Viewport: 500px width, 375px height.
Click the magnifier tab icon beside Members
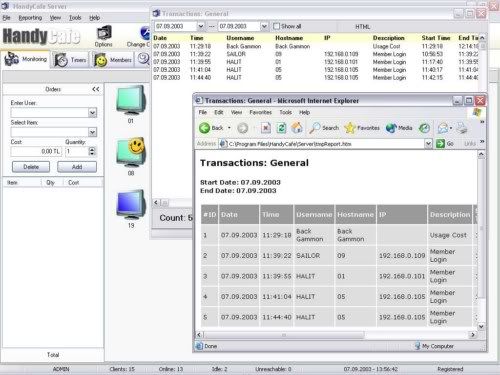coord(143,59)
